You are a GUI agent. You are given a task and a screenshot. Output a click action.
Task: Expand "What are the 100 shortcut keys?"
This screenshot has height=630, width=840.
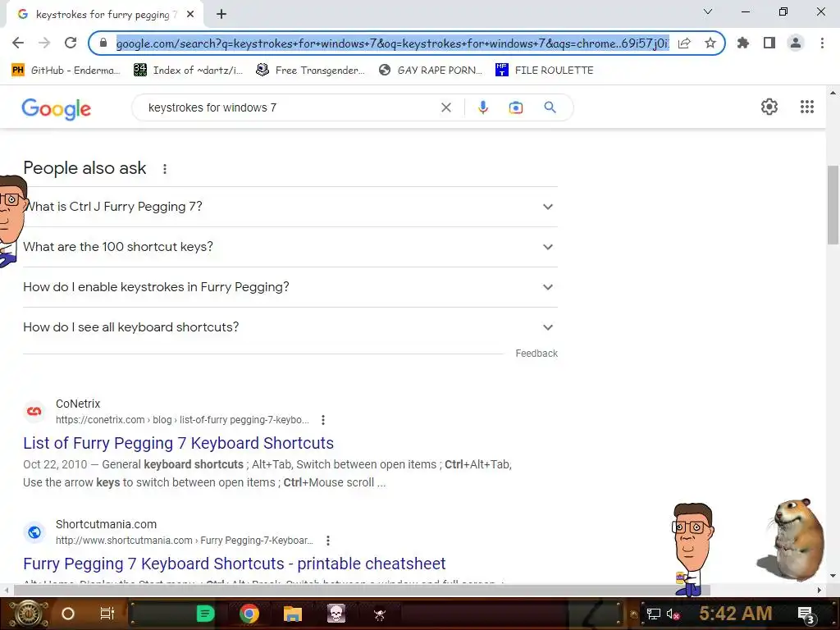click(x=290, y=247)
